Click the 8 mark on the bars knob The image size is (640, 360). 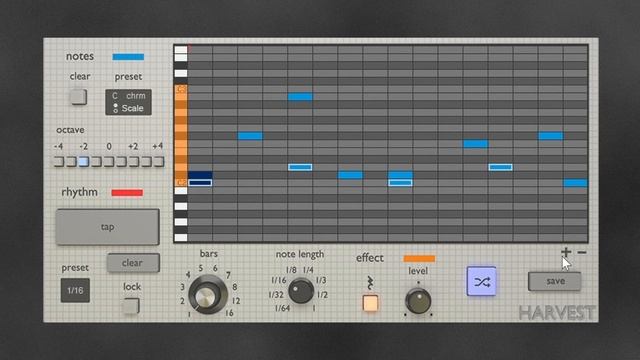235,287
